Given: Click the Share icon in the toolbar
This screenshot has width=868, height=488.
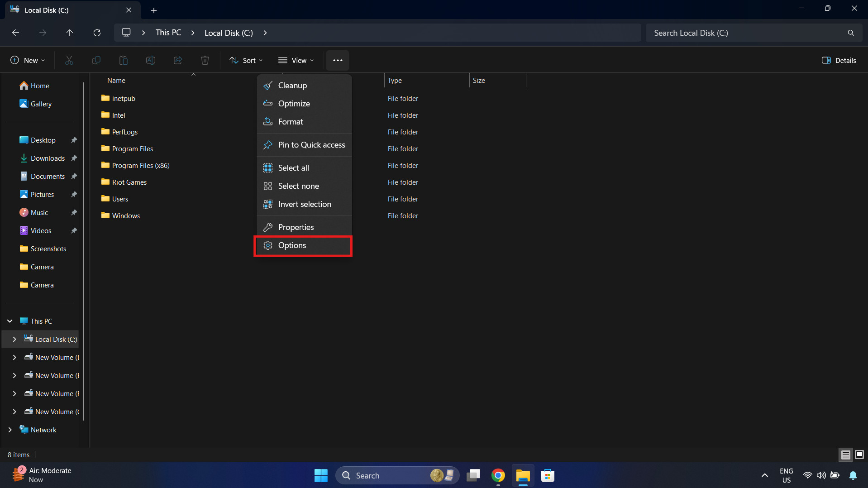Looking at the screenshot, I should pyautogui.click(x=177, y=60).
